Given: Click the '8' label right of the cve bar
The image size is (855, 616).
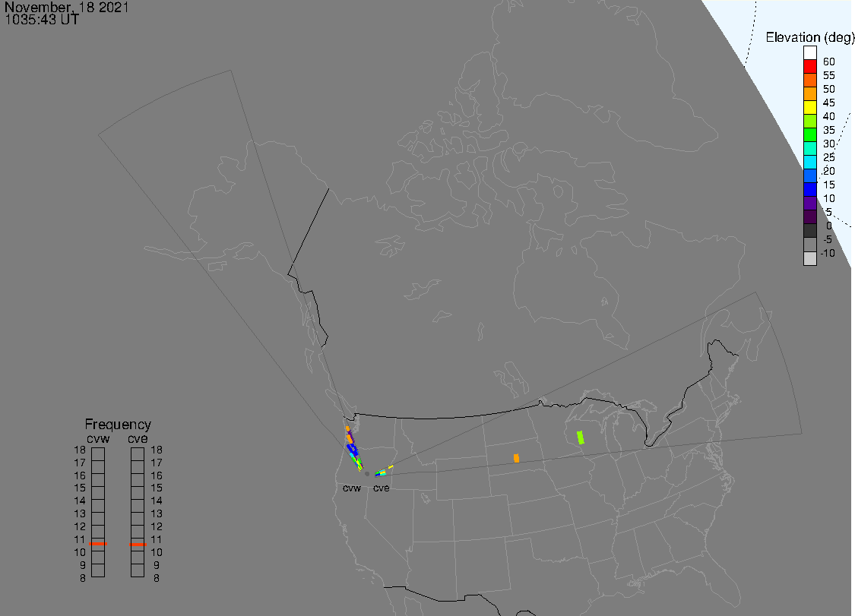Looking at the screenshot, I should point(157,578).
